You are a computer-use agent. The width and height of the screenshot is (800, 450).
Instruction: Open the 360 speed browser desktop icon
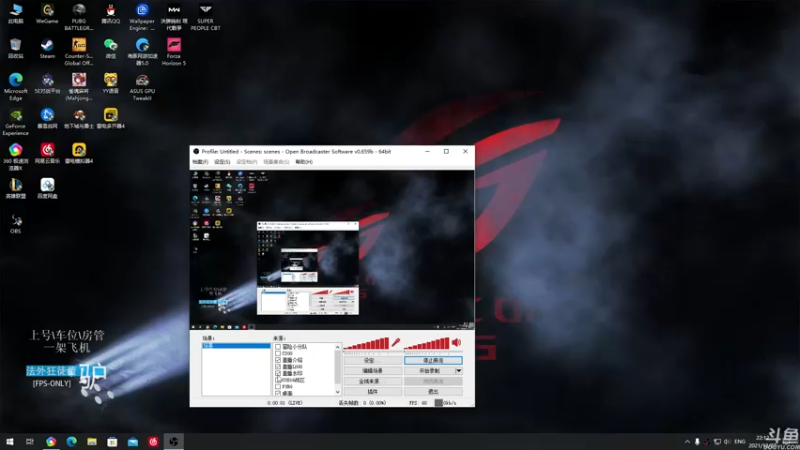point(15,156)
